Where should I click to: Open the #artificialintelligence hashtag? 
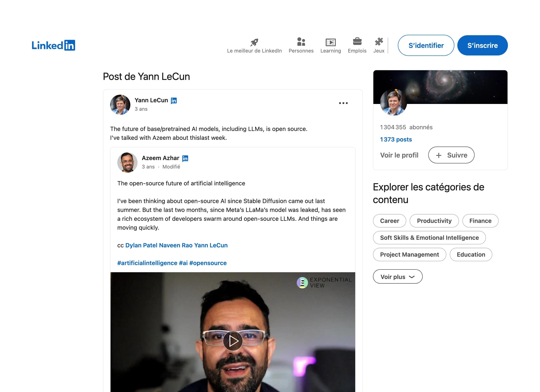[147, 263]
